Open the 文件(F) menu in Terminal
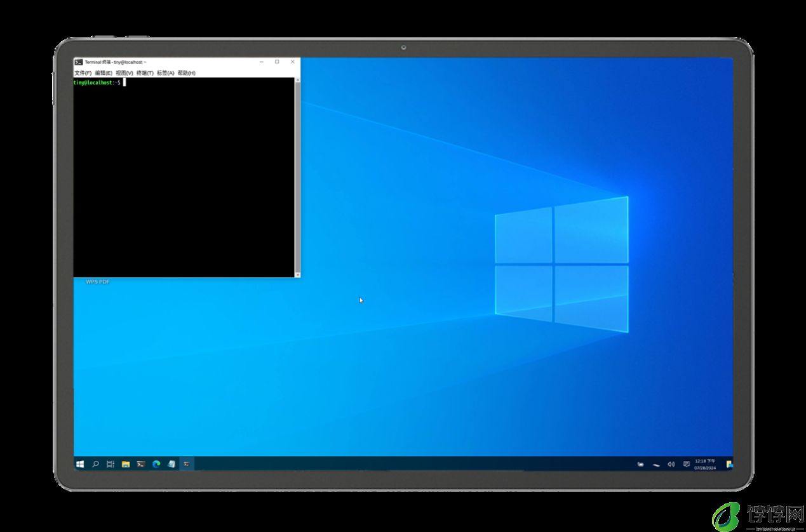 [83, 73]
